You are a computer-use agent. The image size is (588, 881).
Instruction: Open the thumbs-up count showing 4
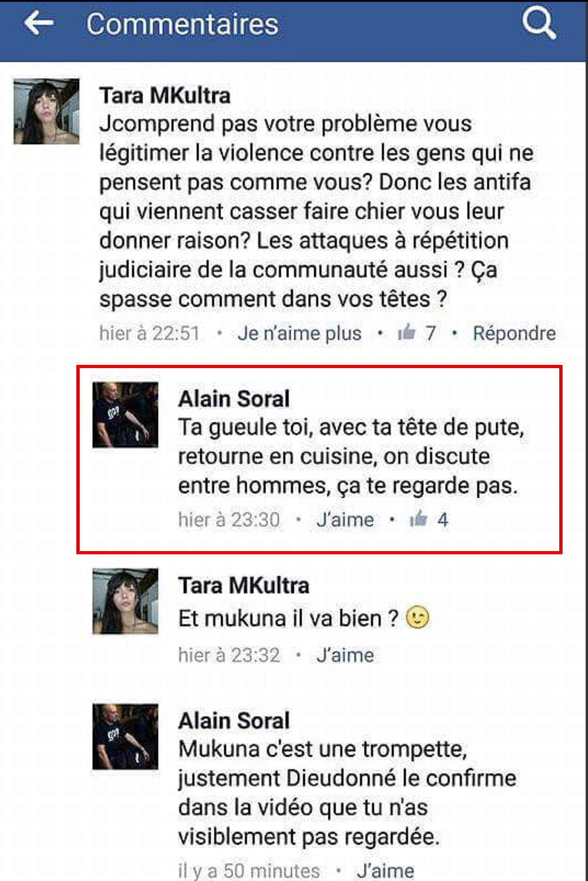(x=429, y=519)
